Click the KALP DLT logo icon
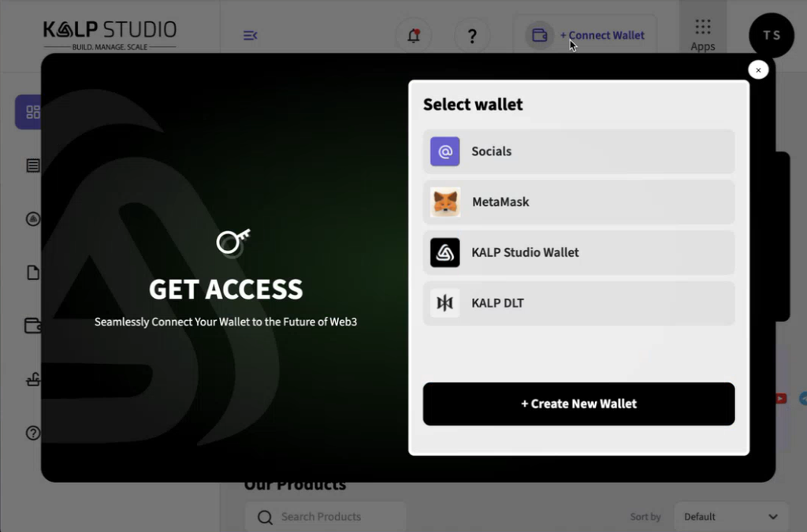The image size is (807, 532). [x=444, y=303]
